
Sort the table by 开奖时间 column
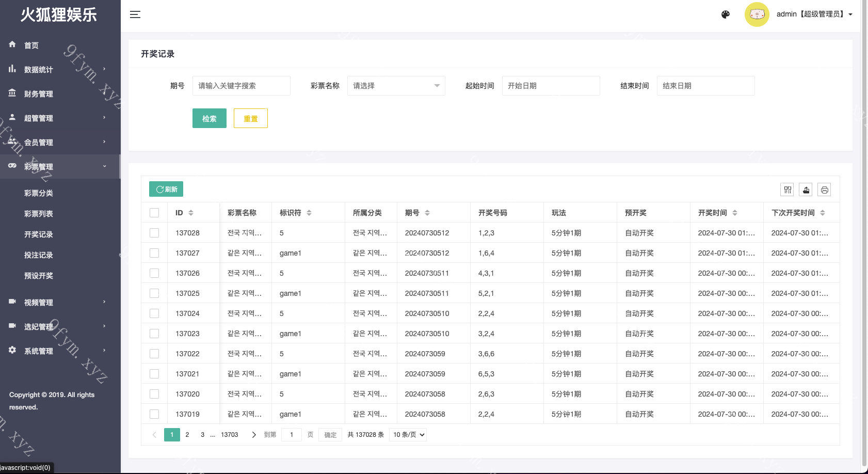coord(735,213)
